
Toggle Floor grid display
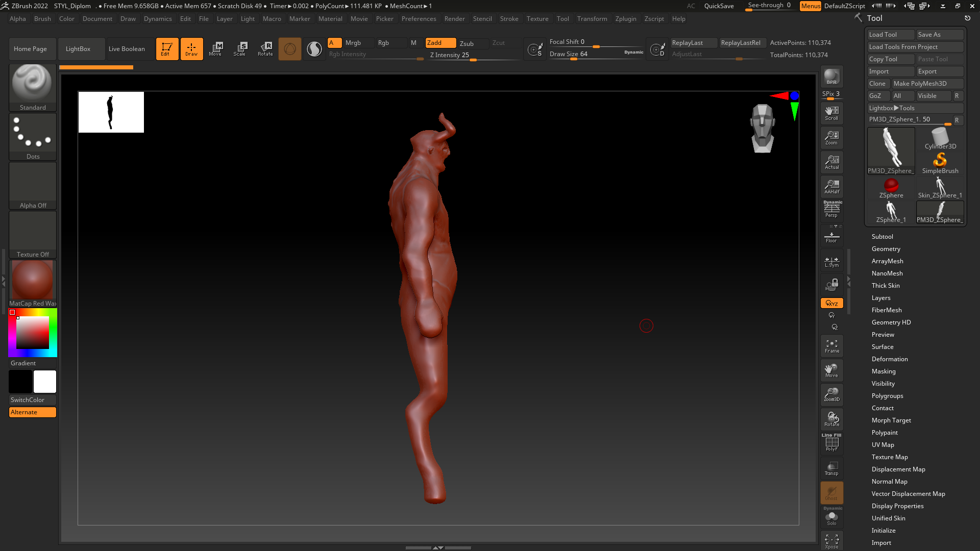coord(831,237)
